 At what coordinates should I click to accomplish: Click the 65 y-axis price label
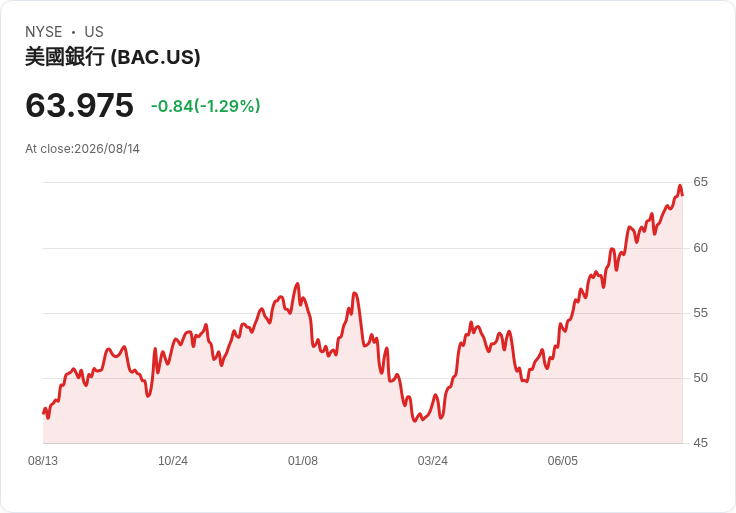coord(700,182)
